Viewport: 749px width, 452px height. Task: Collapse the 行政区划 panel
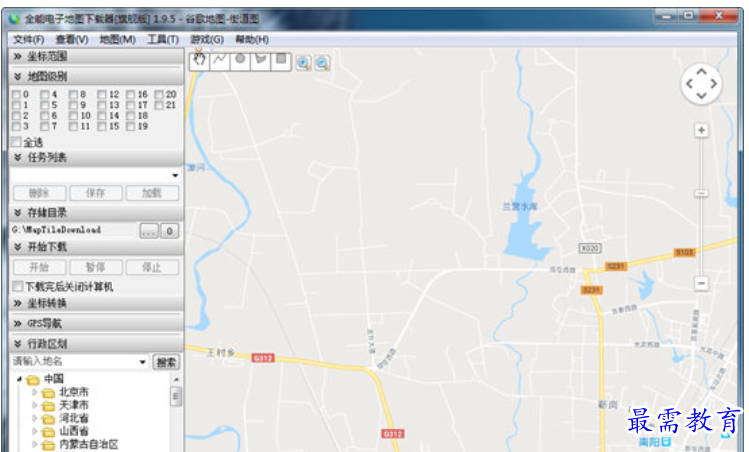coord(18,344)
